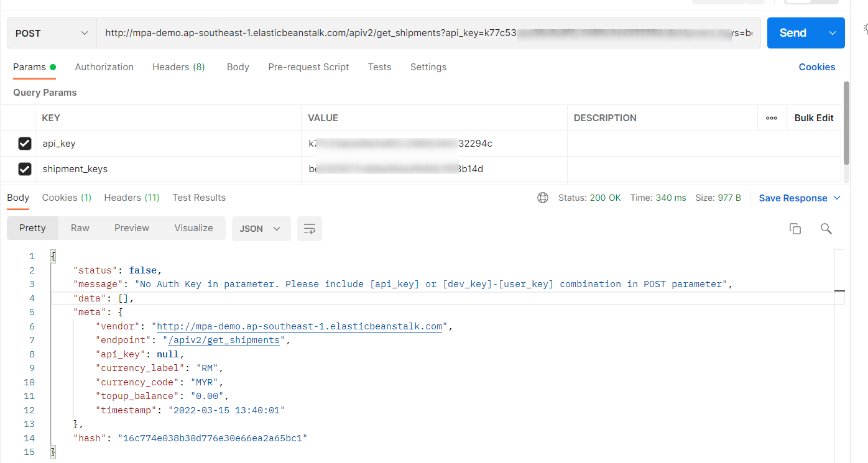Image resolution: width=868 pixels, height=463 pixels.
Task: Open the JSON format dropdown
Action: [261, 229]
